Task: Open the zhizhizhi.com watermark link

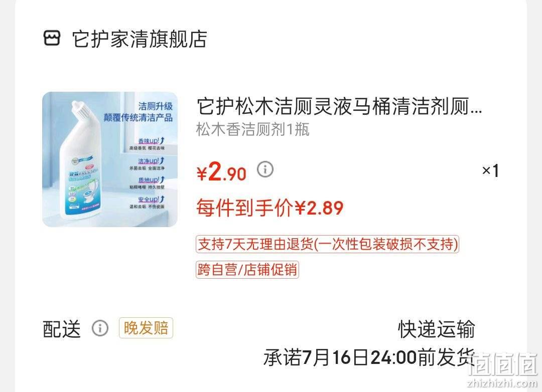Action: coord(502,383)
